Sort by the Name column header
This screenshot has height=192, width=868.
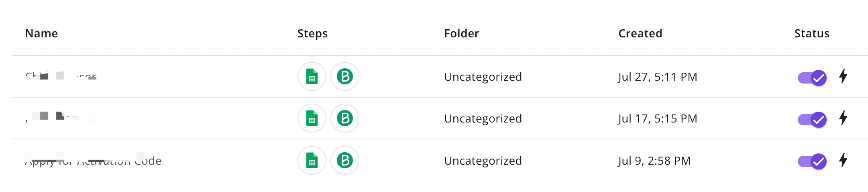[41, 33]
